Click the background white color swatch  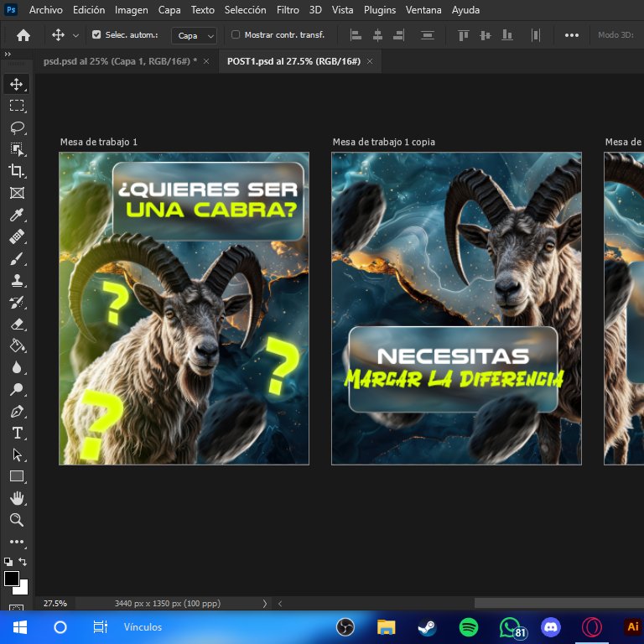(23, 589)
